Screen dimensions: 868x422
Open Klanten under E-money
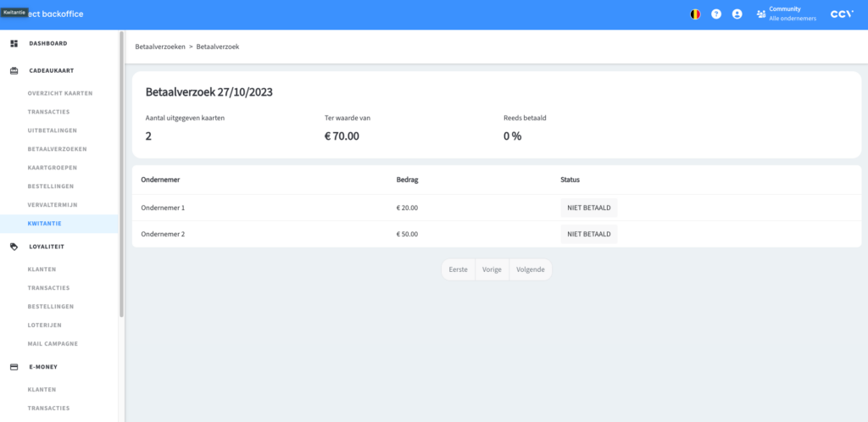pos(42,389)
